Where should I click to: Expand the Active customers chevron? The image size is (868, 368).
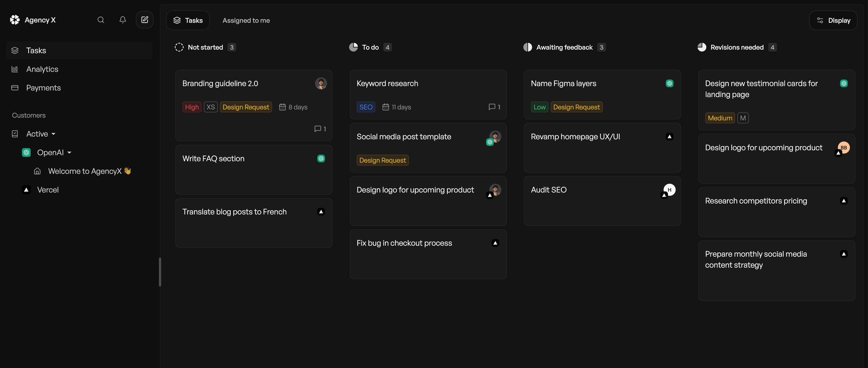click(54, 134)
